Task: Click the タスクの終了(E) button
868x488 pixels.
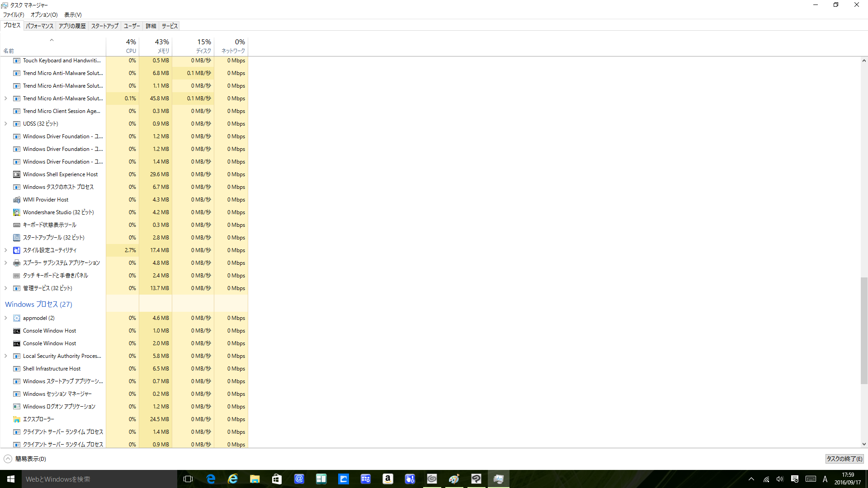Action: click(x=844, y=459)
